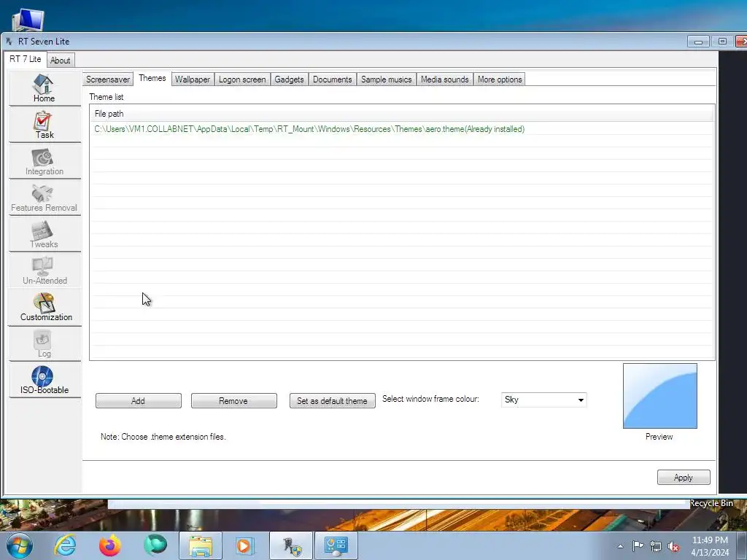Click the clock showing 11:49 PM
747x560 pixels.
coord(710,540)
